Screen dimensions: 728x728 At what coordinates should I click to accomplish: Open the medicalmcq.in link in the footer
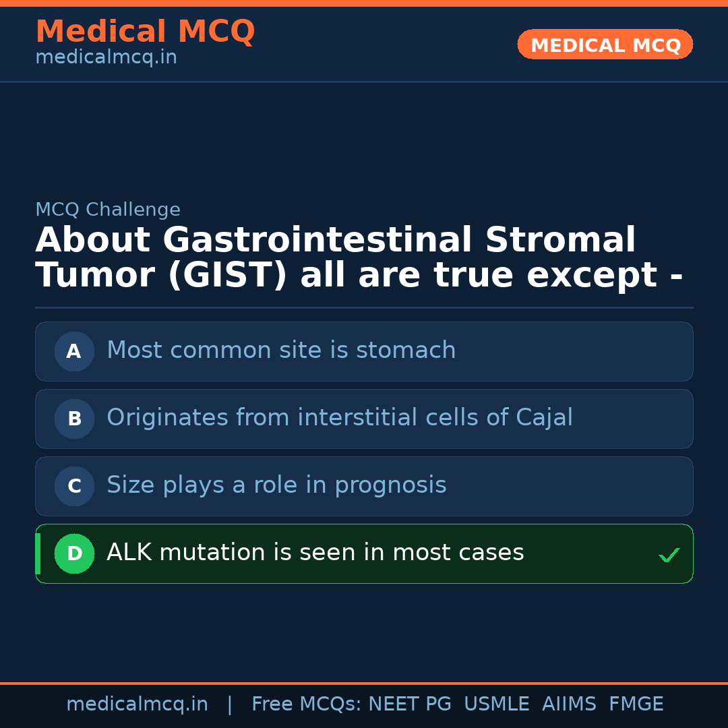[x=137, y=704]
